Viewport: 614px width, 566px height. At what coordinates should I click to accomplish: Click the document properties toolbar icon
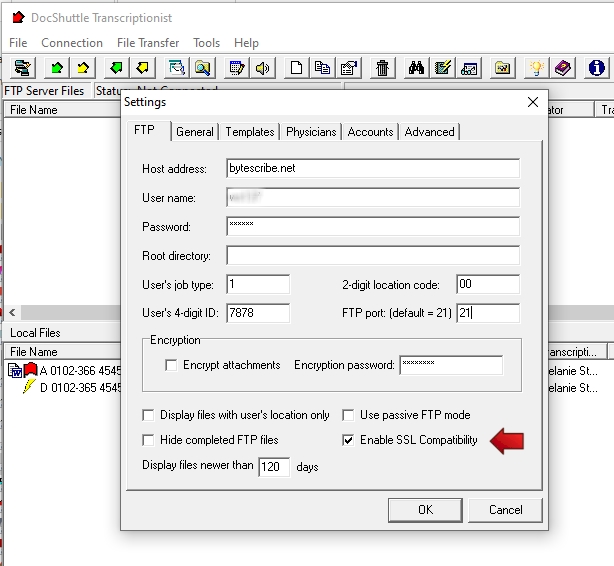pos(349,68)
